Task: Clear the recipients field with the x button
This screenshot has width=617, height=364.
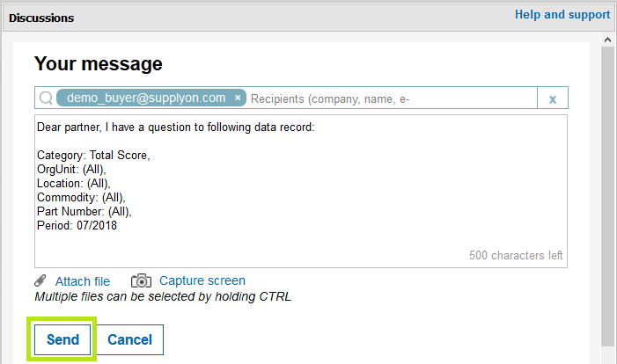Action: tap(553, 98)
